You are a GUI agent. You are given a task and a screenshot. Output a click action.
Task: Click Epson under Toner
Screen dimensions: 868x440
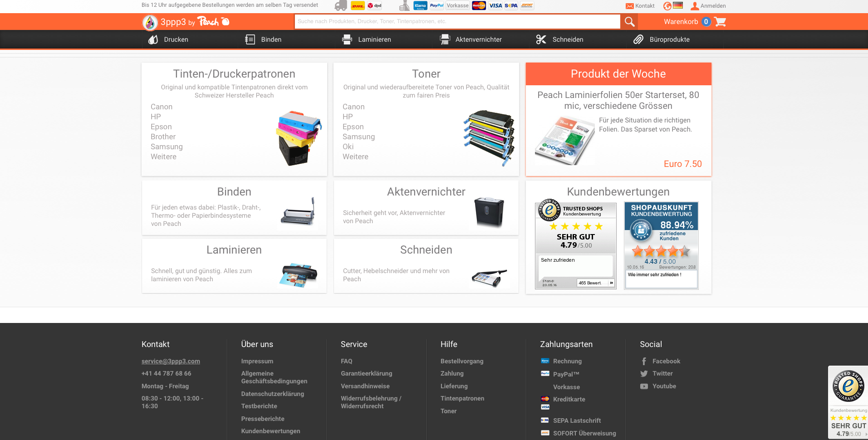(x=353, y=127)
